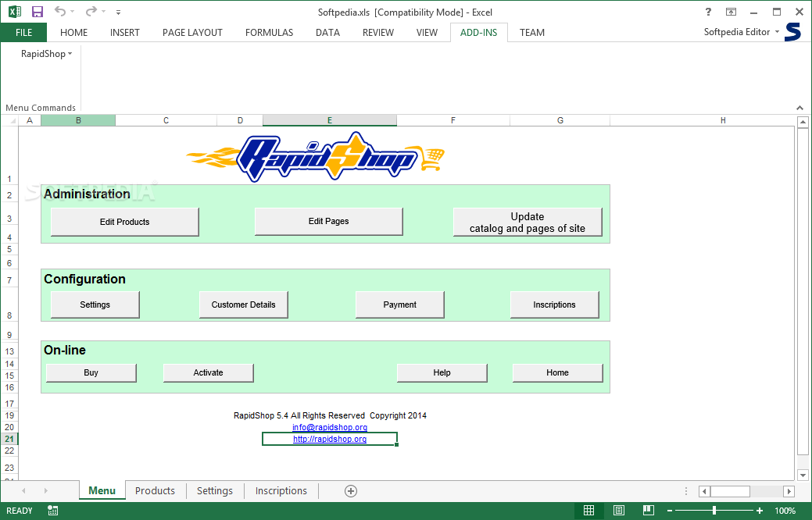The width and height of the screenshot is (812, 520).
Task: Click the Redo arrow icon
Action: tap(91, 11)
